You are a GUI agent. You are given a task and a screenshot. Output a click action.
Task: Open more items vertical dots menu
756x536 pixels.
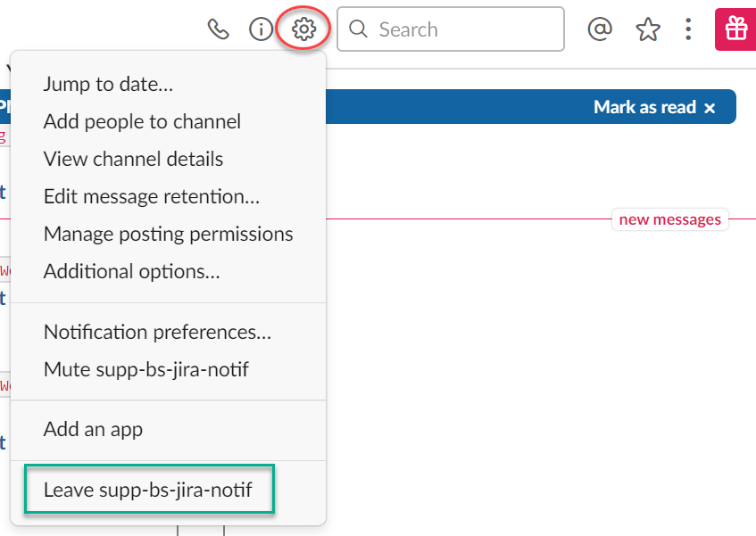tap(688, 29)
